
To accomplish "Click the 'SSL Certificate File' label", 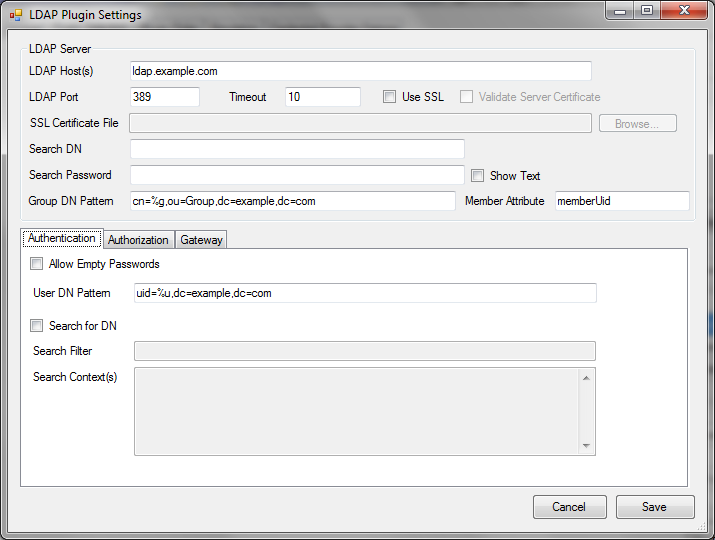I will (74, 123).
